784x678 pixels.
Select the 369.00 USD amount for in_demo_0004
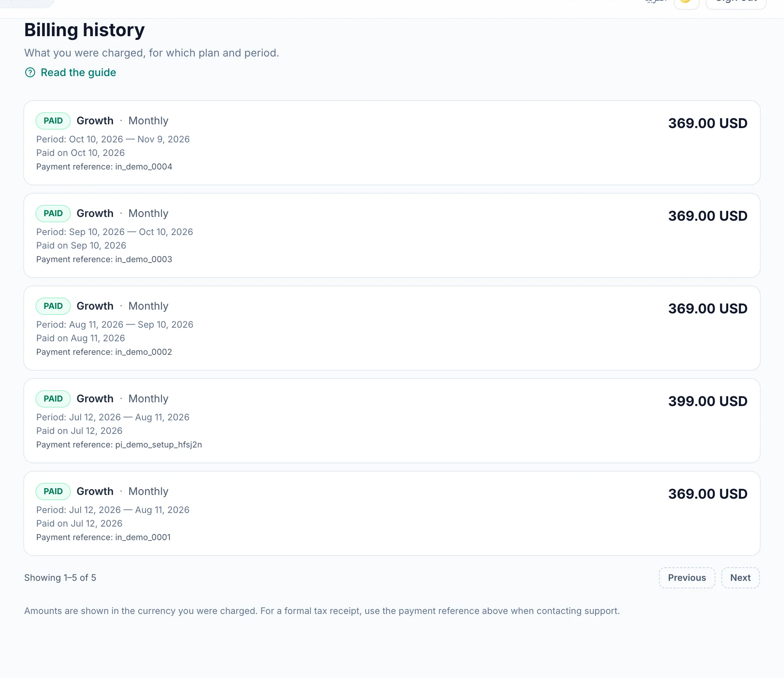click(x=707, y=123)
